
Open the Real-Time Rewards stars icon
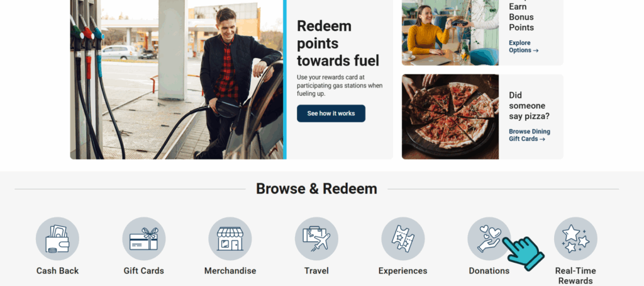575,239
